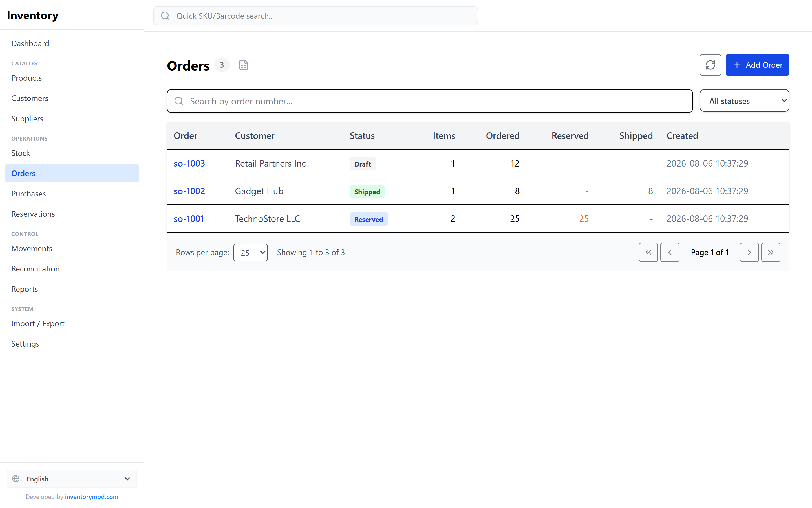Viewport: 812px width, 508px height.
Task: Click the Retail Partners Inc customer cell
Action: [270, 164]
